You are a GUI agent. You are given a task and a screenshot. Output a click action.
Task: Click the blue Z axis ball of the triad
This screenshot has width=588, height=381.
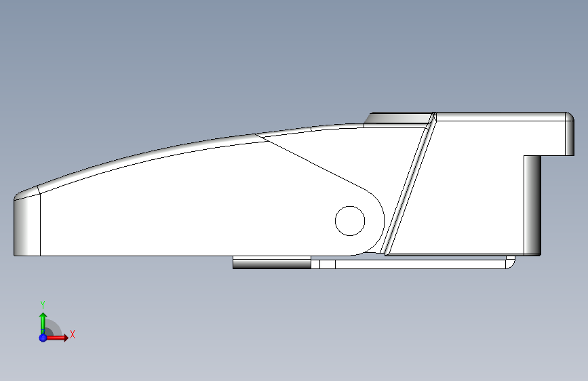point(43,338)
